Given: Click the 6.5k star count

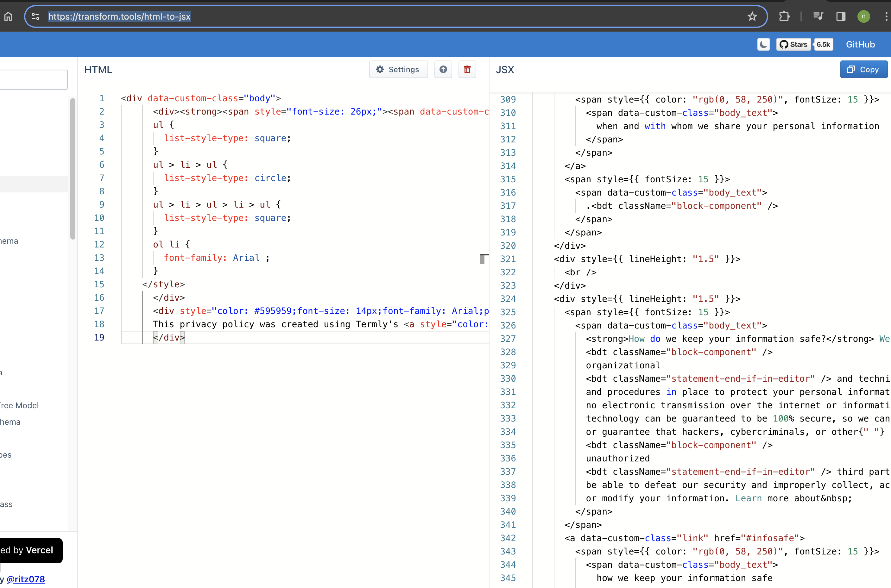Looking at the screenshot, I should 824,44.
